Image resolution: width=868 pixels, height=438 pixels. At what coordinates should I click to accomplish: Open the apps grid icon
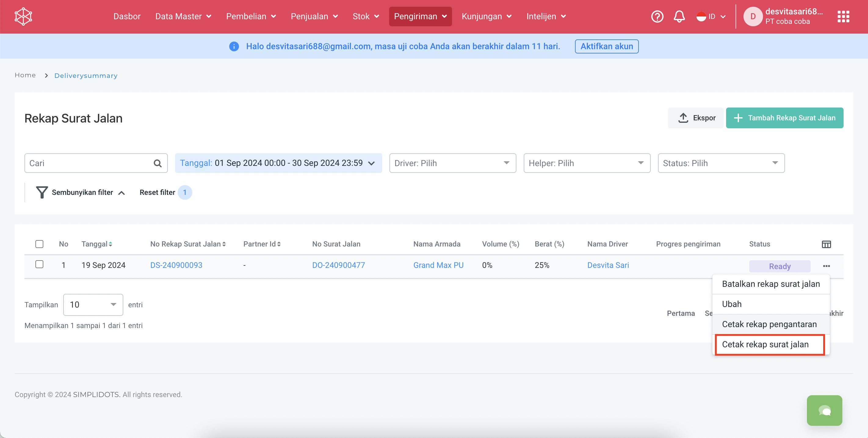[x=843, y=16]
